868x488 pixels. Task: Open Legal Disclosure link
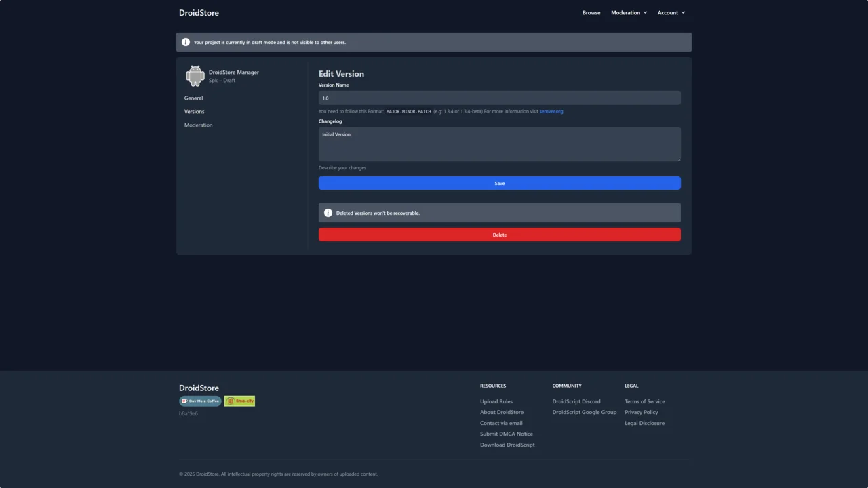(x=644, y=423)
